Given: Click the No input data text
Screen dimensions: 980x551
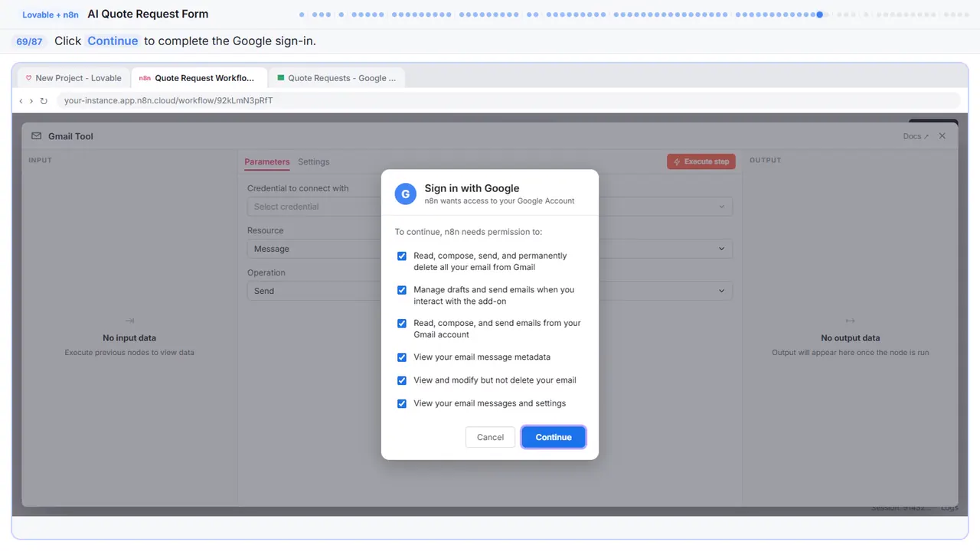Looking at the screenshot, I should pyautogui.click(x=129, y=337).
